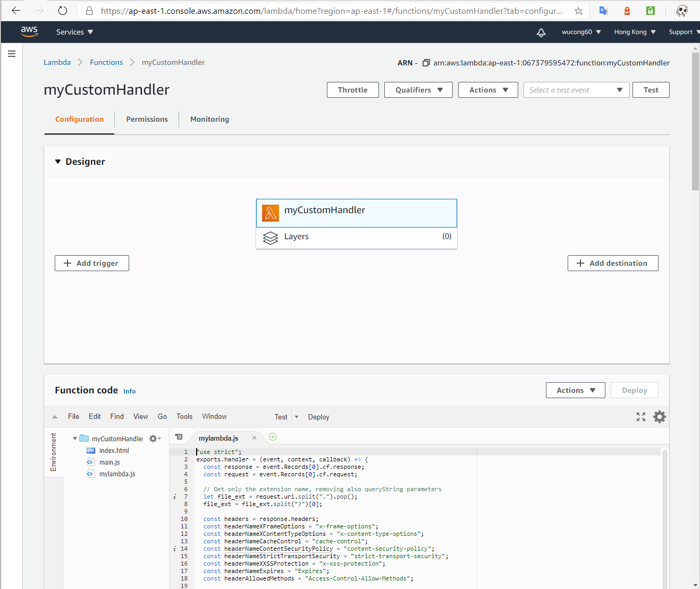Click the Deploy button
The image size is (700, 589).
click(634, 390)
